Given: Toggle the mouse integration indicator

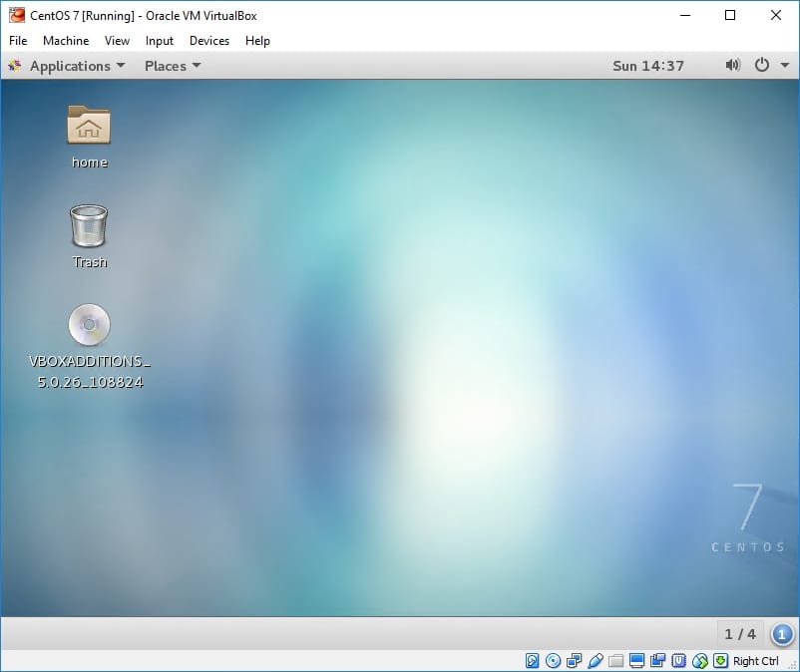Looking at the screenshot, I should point(700,661).
